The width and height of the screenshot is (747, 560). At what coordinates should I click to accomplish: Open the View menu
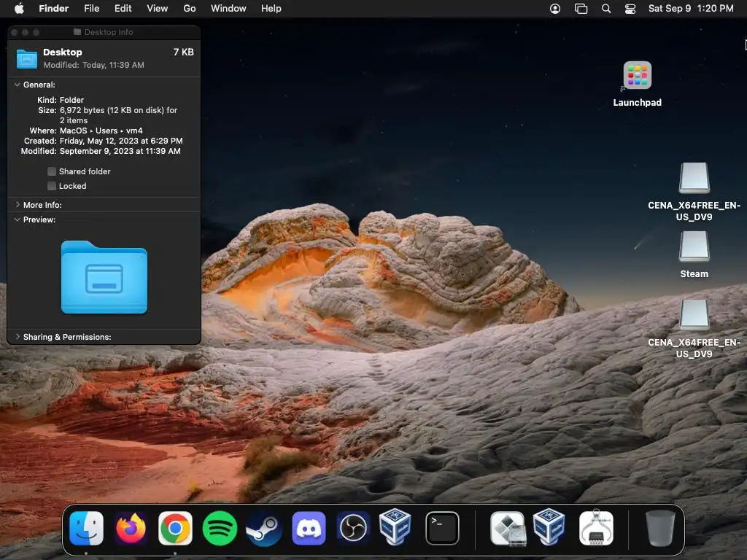158,9
